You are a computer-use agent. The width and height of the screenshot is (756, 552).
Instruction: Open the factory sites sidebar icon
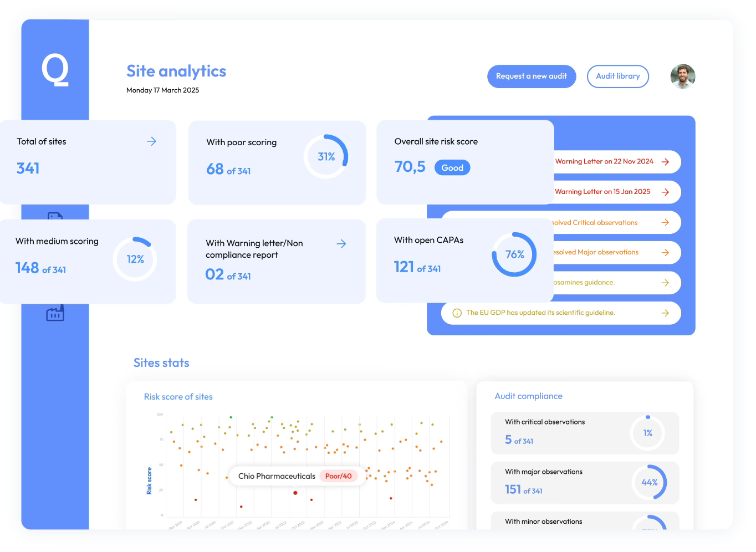click(55, 314)
